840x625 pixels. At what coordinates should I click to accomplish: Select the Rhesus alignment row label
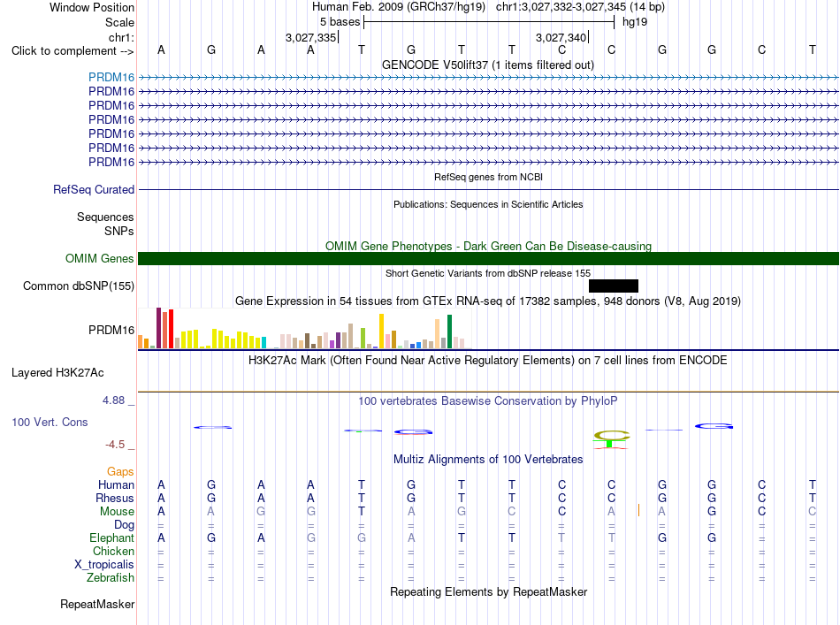tap(115, 498)
